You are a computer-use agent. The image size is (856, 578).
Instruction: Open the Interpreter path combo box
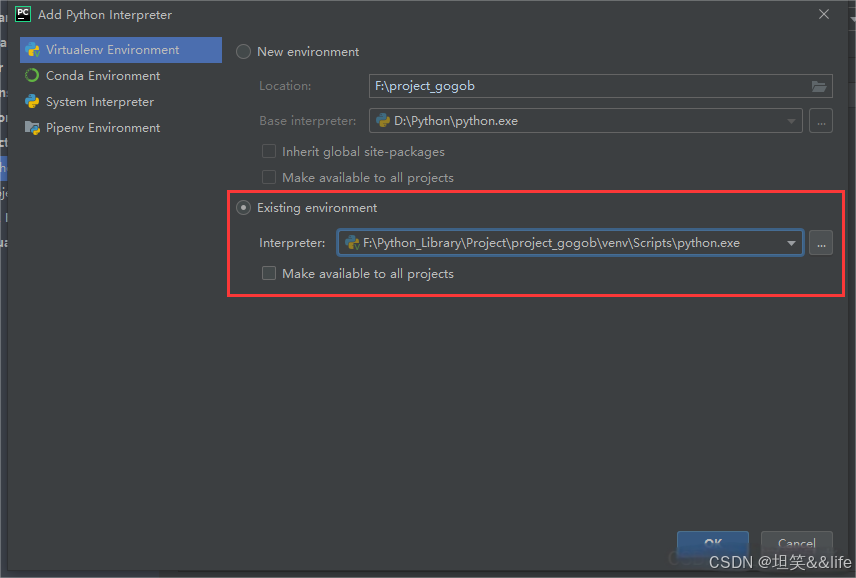coord(570,243)
